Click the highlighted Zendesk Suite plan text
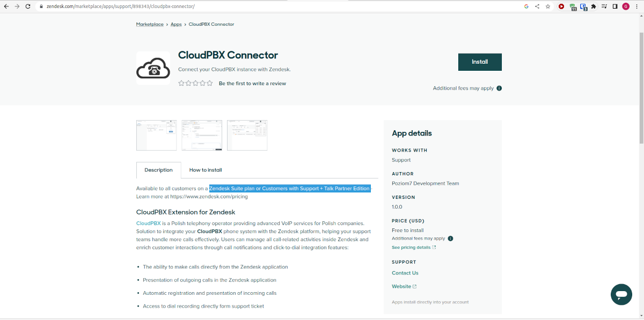Viewport: 644px width, 320px height. [x=290, y=188]
